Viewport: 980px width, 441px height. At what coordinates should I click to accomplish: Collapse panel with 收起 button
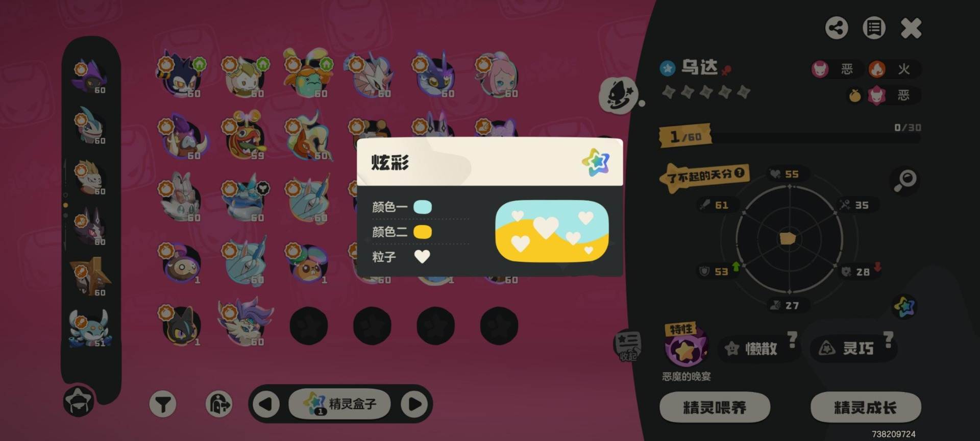click(627, 346)
